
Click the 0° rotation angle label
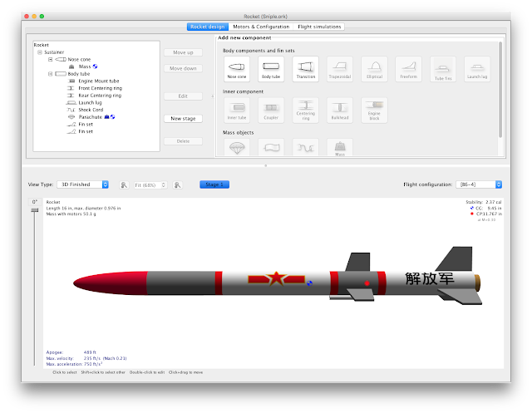tap(35, 202)
